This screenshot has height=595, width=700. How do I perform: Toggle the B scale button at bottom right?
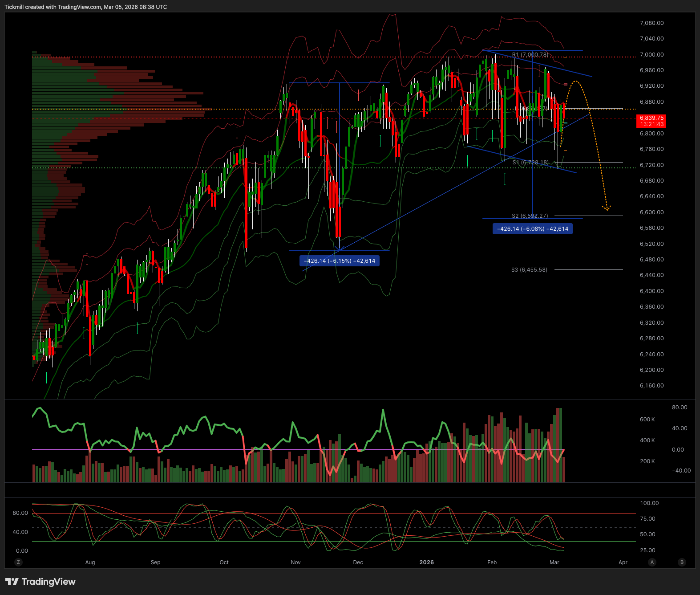pyautogui.click(x=682, y=562)
